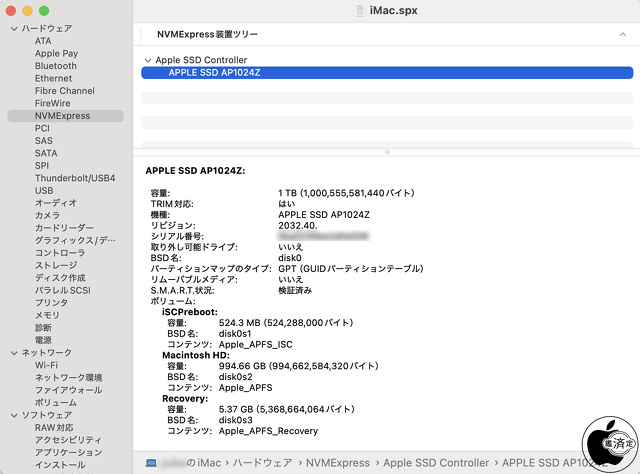Image resolution: width=640 pixels, height=474 pixels.
Task: Collapse the Apple SSD Controller tree node
Action: tap(148, 60)
